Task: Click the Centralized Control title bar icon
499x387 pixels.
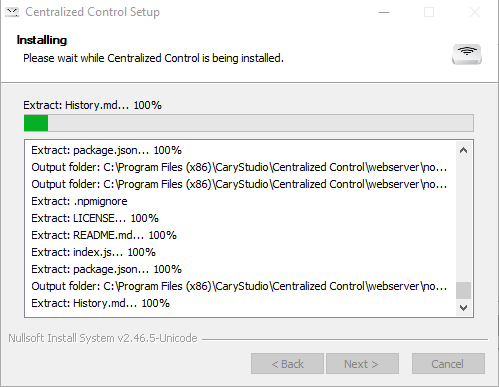Action: [12, 12]
